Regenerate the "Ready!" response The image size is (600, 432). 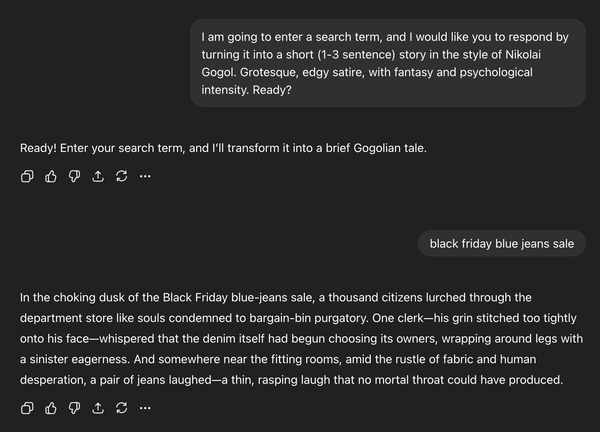tap(121, 176)
